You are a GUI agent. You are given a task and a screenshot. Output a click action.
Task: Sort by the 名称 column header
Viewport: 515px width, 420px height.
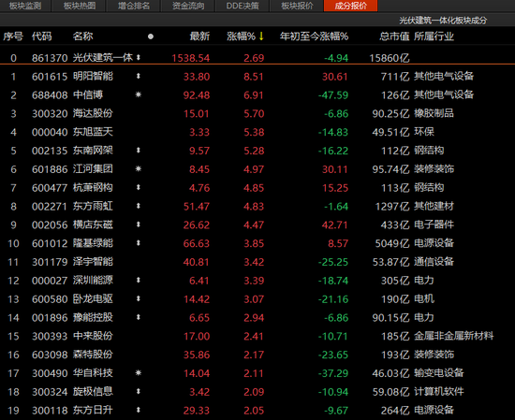tap(82, 36)
